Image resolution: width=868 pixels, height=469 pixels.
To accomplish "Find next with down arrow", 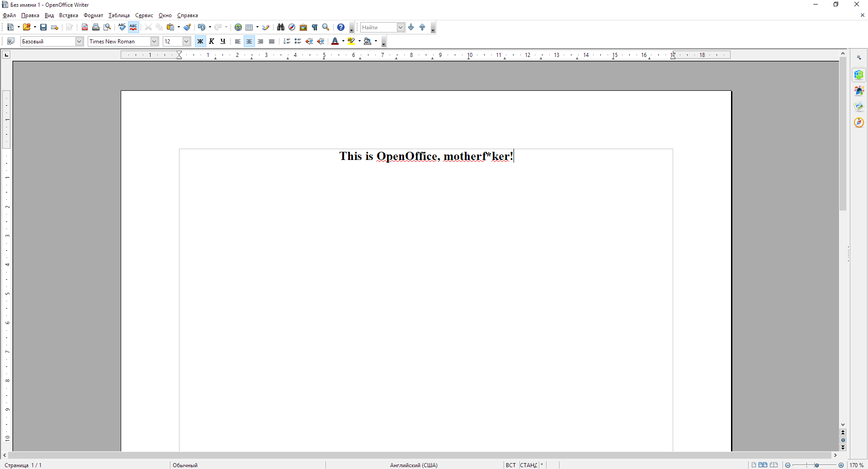I will coord(411,27).
